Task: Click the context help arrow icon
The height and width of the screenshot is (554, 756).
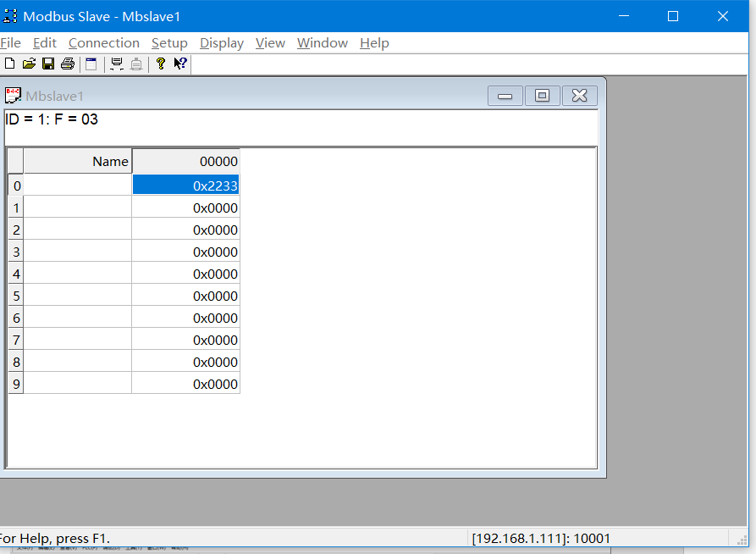Action: coord(180,64)
